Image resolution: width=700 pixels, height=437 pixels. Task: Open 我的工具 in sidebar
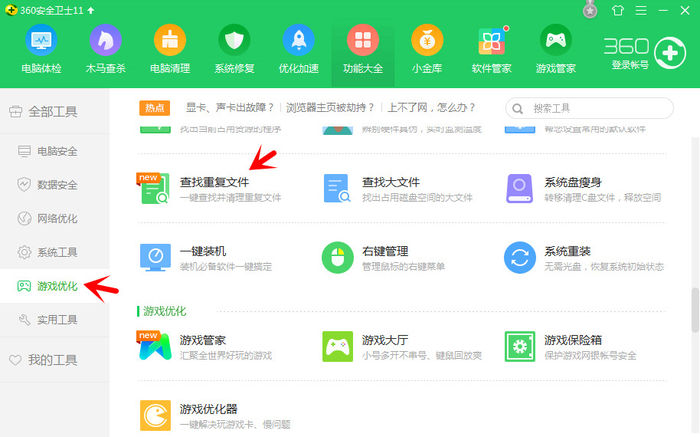(x=54, y=360)
